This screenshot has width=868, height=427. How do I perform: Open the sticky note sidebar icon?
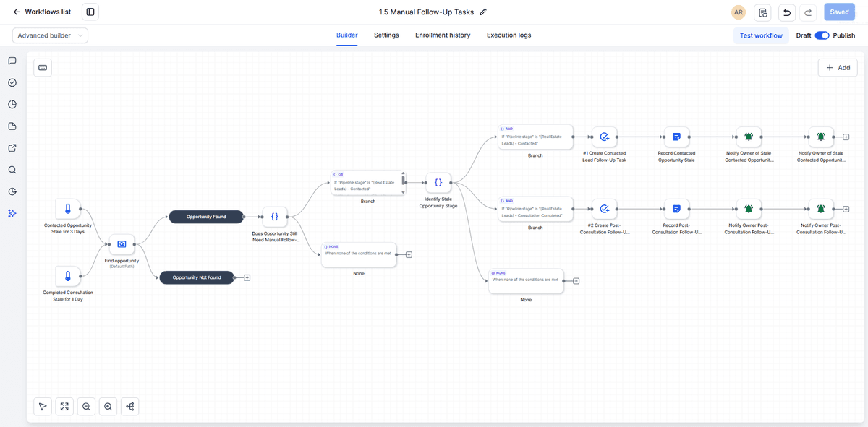(12, 126)
